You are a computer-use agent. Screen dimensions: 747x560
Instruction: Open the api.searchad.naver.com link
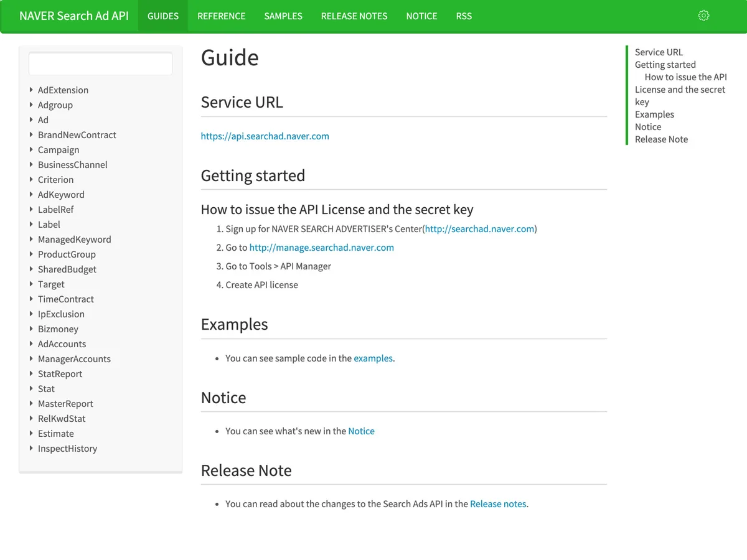(x=265, y=136)
